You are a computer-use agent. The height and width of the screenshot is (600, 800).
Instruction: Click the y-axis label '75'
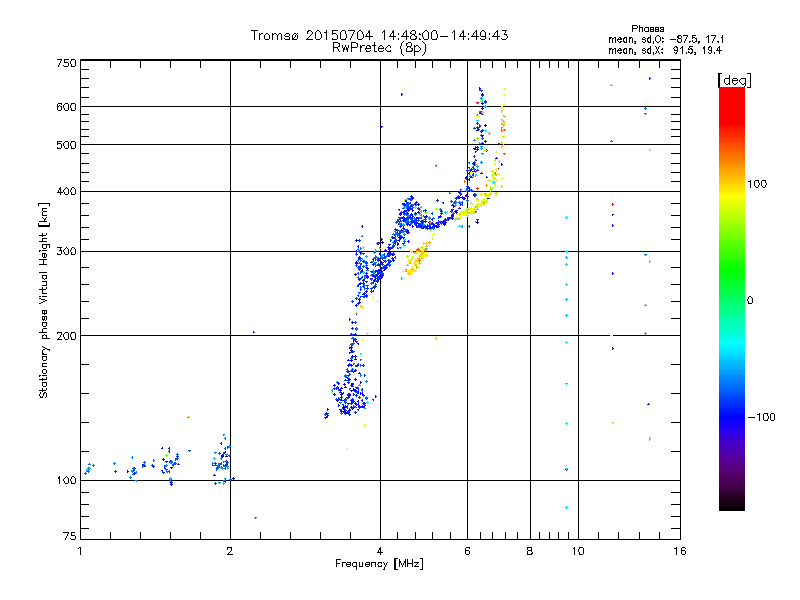pos(70,536)
